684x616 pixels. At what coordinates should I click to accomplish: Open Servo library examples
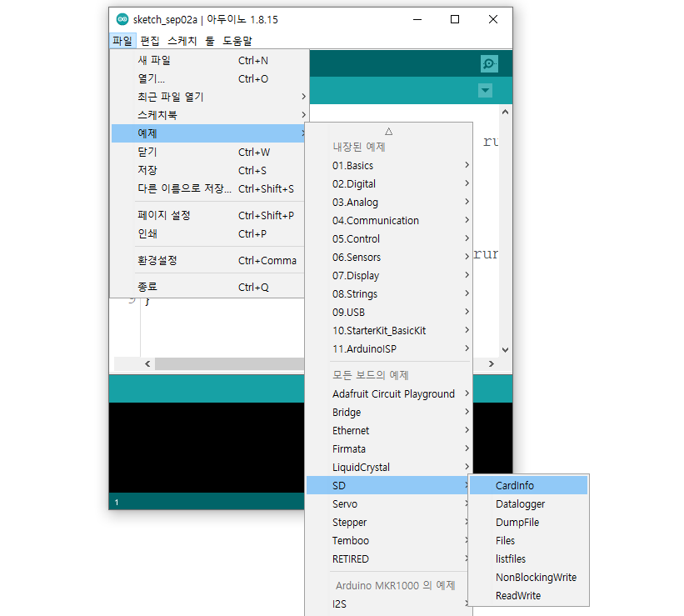pos(387,503)
